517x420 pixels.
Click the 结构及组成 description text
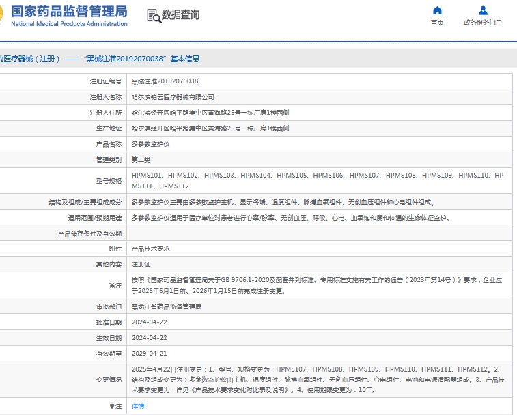[283, 202]
